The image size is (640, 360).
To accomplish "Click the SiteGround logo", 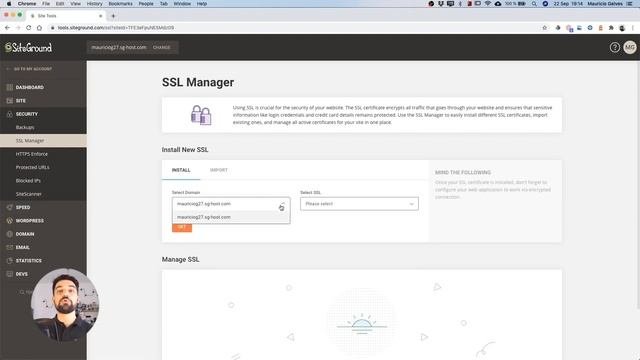I will pyautogui.click(x=29, y=47).
